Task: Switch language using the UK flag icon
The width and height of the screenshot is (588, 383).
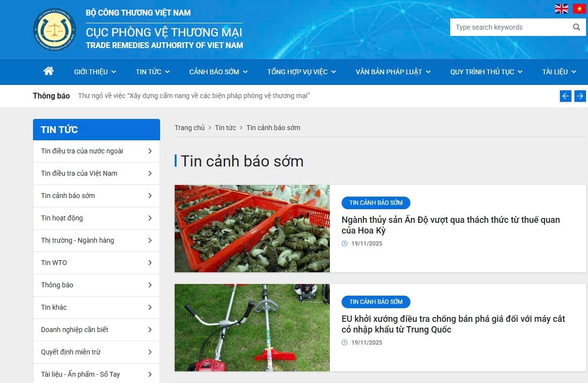Action: [x=561, y=9]
